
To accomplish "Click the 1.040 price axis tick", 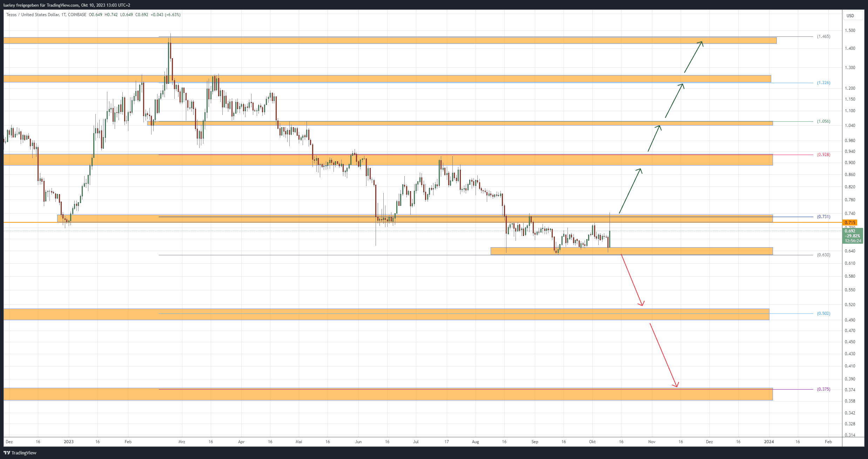I will (x=850, y=126).
